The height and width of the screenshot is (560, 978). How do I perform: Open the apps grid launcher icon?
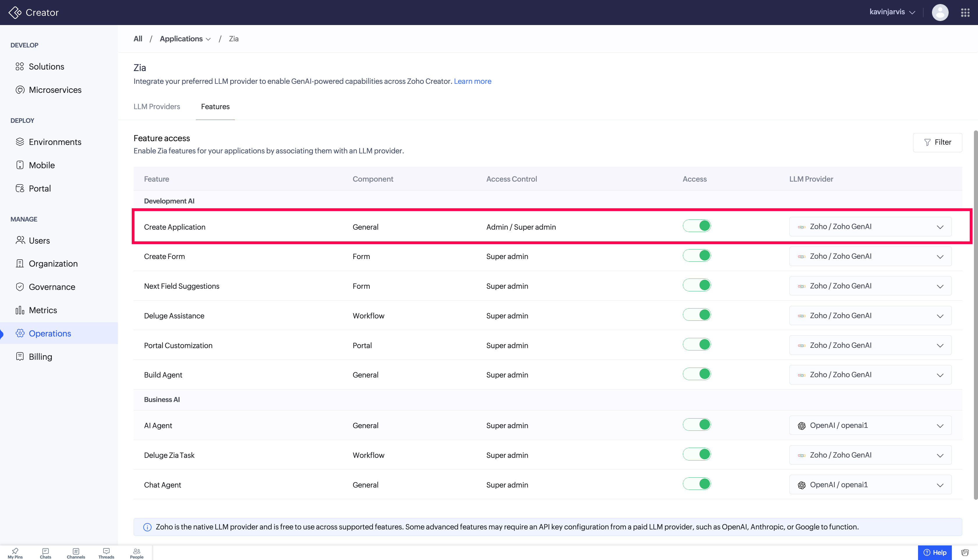click(965, 12)
